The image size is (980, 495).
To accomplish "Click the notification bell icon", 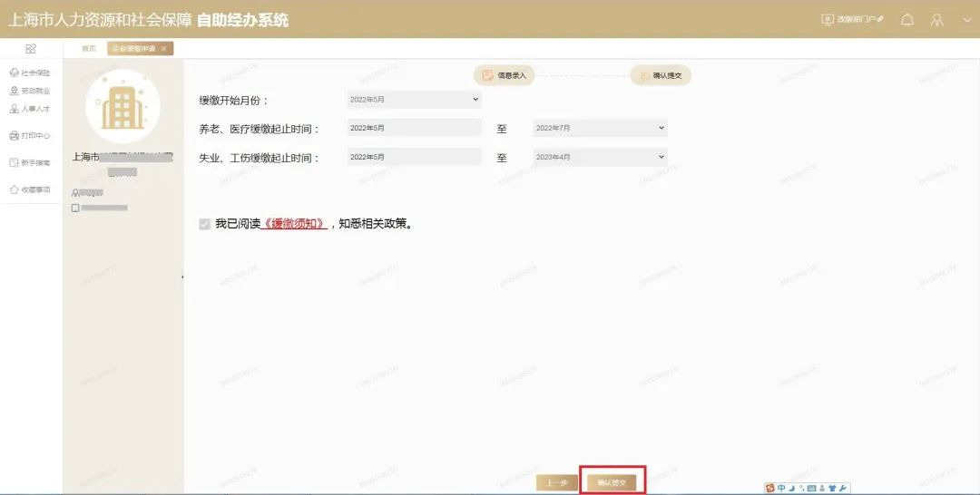I will pyautogui.click(x=906, y=19).
